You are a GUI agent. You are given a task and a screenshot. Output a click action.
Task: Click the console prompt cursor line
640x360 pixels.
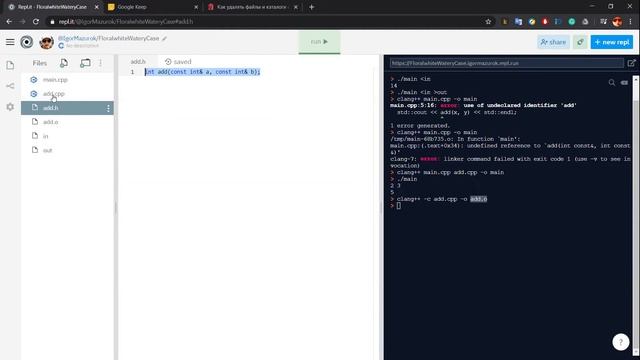(398, 206)
